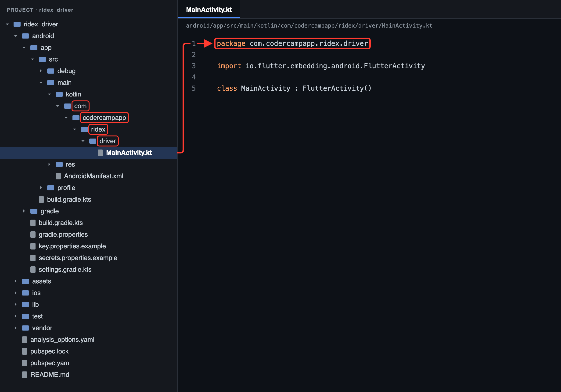Click the analysis_options.yaml file icon
561x392 pixels.
point(25,339)
